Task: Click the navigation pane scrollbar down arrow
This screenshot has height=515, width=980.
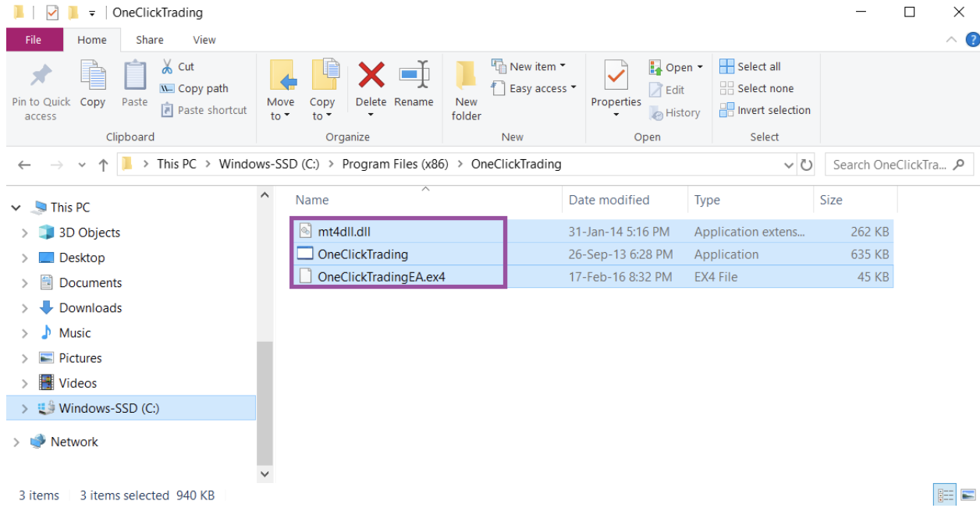Action: point(265,474)
